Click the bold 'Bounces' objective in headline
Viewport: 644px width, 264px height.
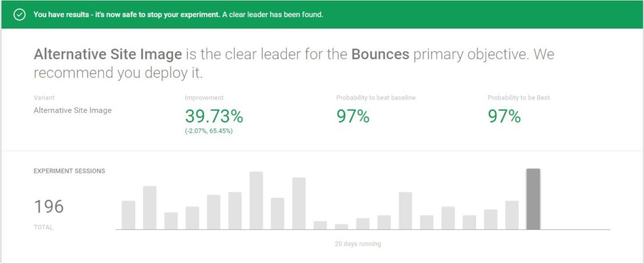coord(380,54)
